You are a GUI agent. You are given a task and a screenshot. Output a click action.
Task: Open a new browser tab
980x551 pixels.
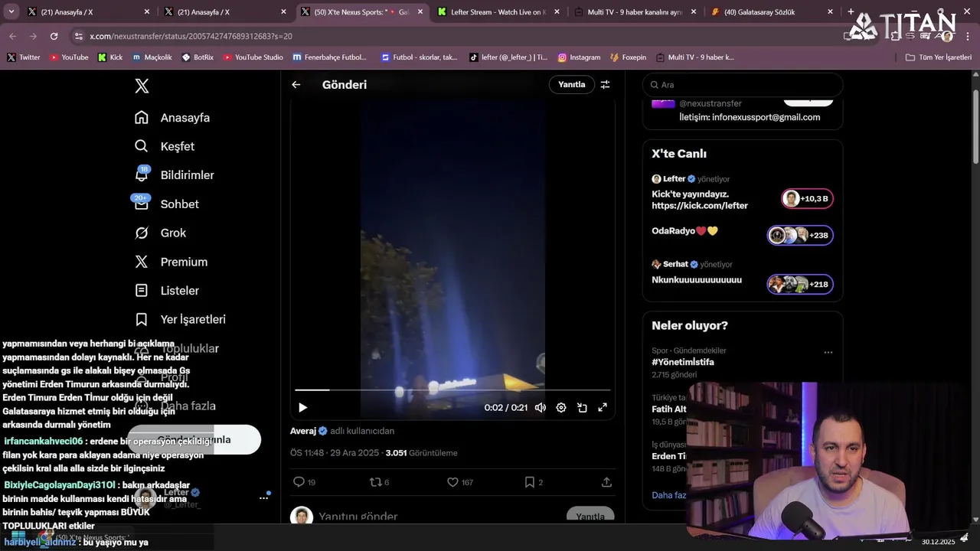pos(851,12)
